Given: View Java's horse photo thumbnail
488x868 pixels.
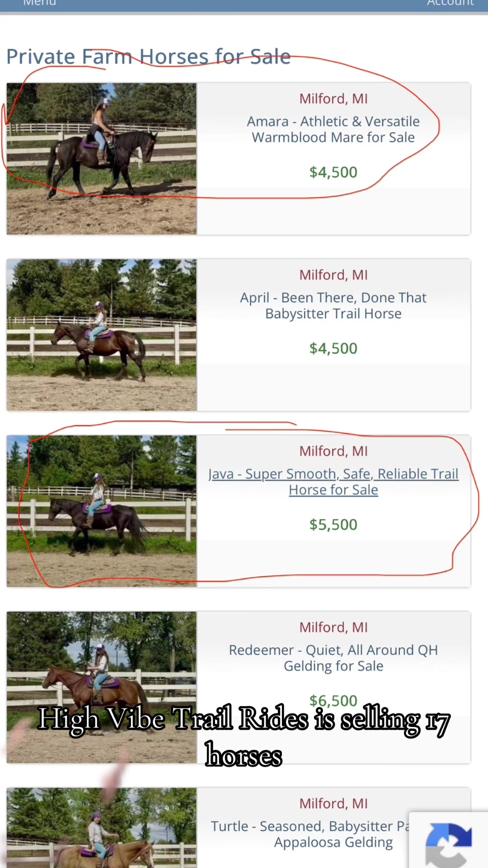Looking at the screenshot, I should tap(102, 511).
